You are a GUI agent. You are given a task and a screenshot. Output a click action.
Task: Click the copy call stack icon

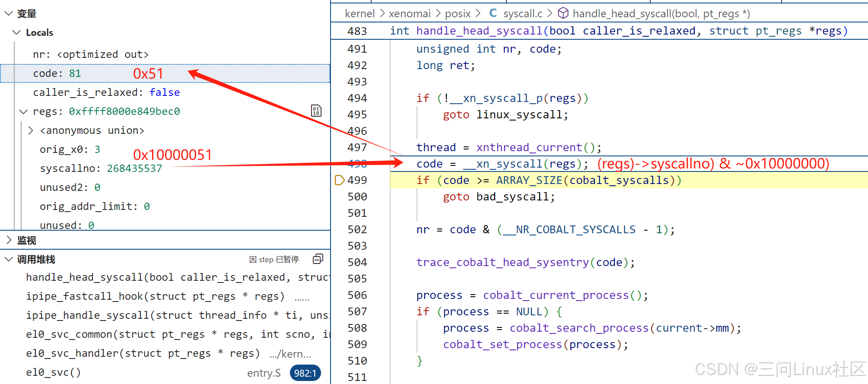pos(318,259)
